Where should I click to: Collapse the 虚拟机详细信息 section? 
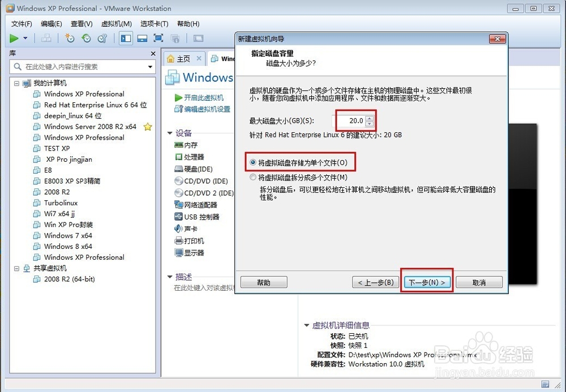[306, 325]
